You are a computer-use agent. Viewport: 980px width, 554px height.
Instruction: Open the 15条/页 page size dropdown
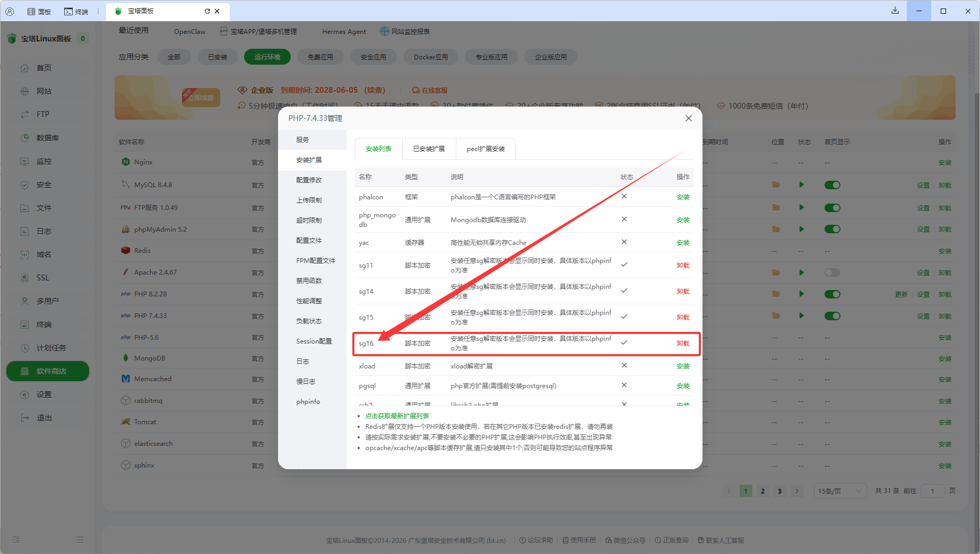840,491
